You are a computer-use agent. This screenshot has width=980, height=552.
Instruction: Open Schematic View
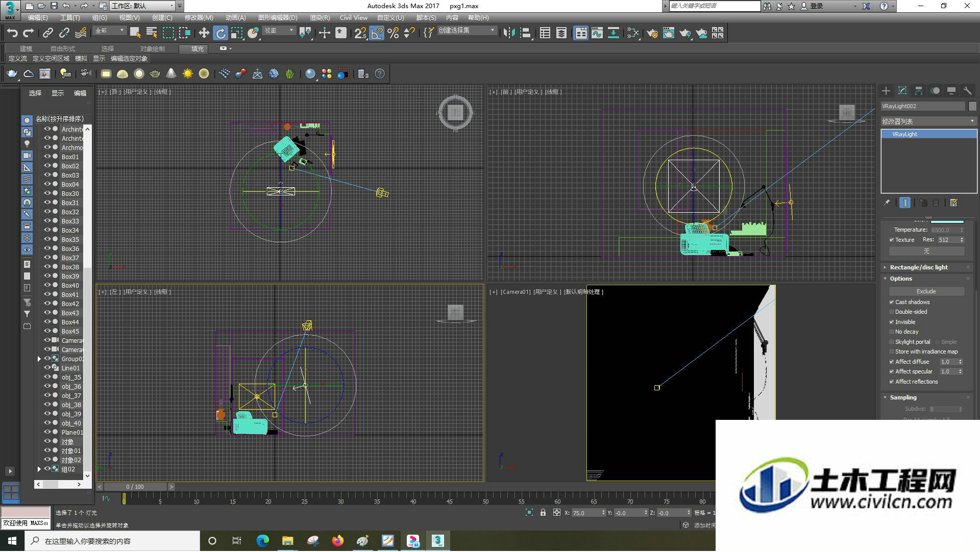click(x=614, y=33)
